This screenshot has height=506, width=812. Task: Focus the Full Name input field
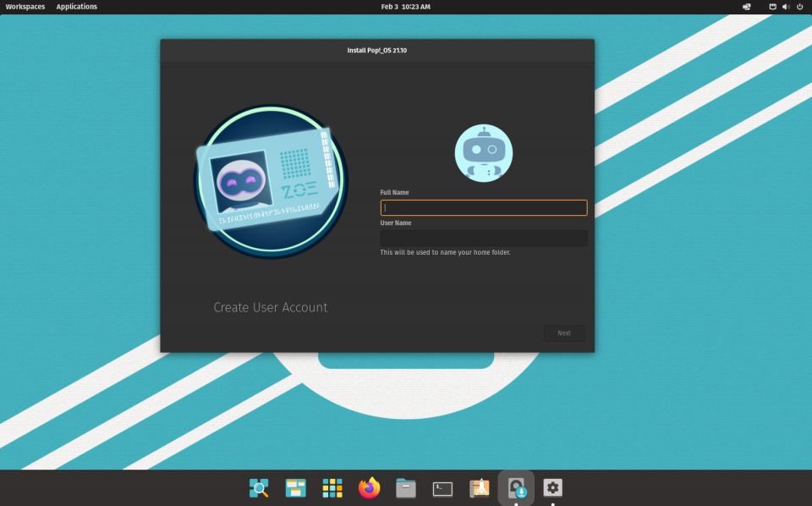(x=484, y=207)
